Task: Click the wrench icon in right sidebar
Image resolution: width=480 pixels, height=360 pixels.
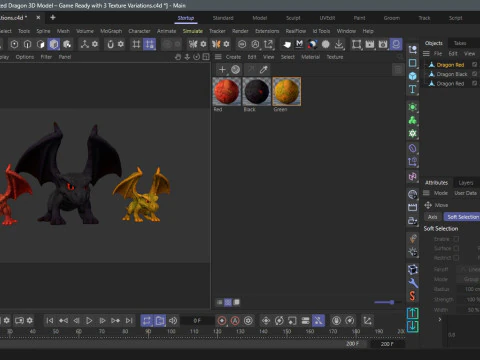Action: (x=413, y=283)
